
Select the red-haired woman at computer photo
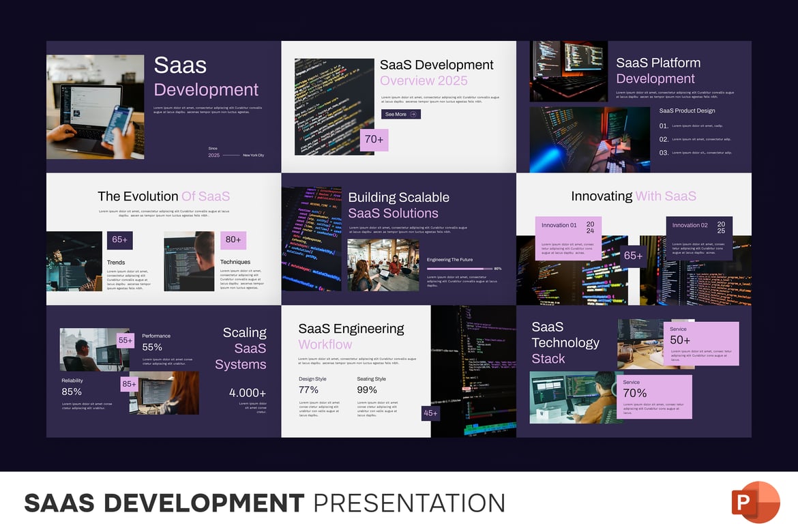pos(164,392)
